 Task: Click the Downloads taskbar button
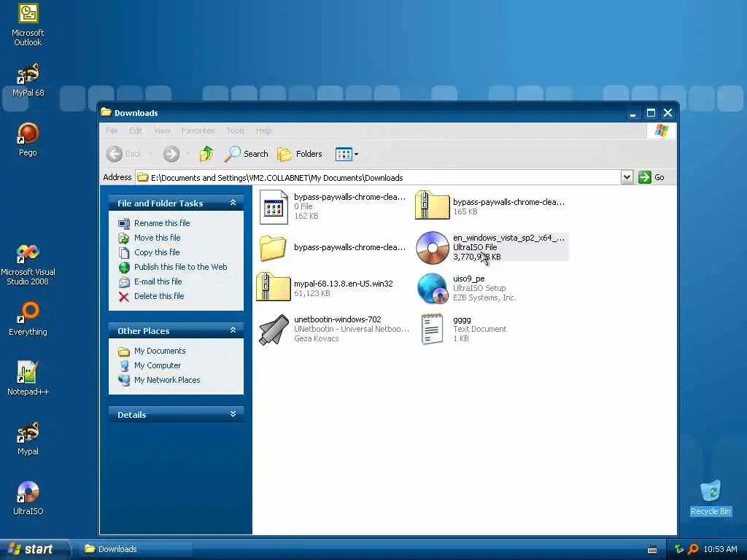coord(135,549)
